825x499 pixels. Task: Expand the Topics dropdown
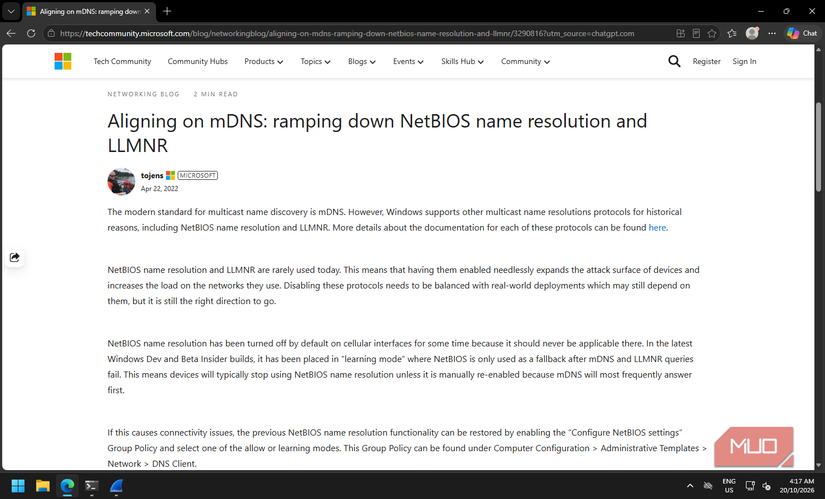pos(315,61)
